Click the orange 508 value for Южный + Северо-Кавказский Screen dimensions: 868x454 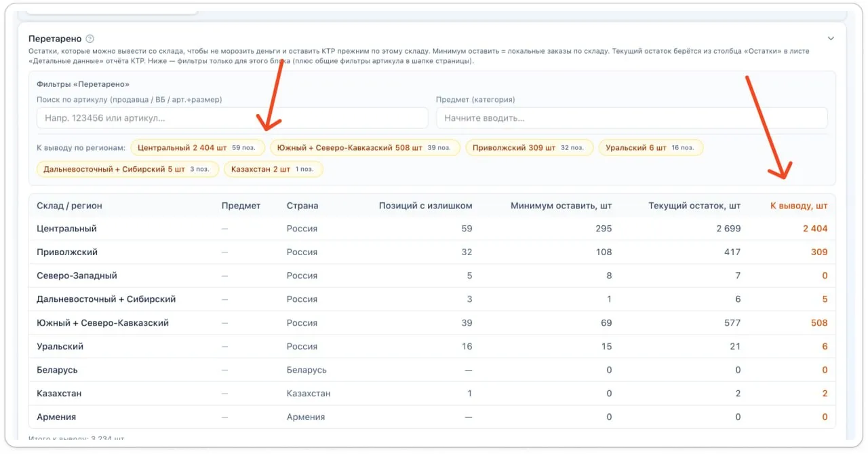tap(818, 323)
